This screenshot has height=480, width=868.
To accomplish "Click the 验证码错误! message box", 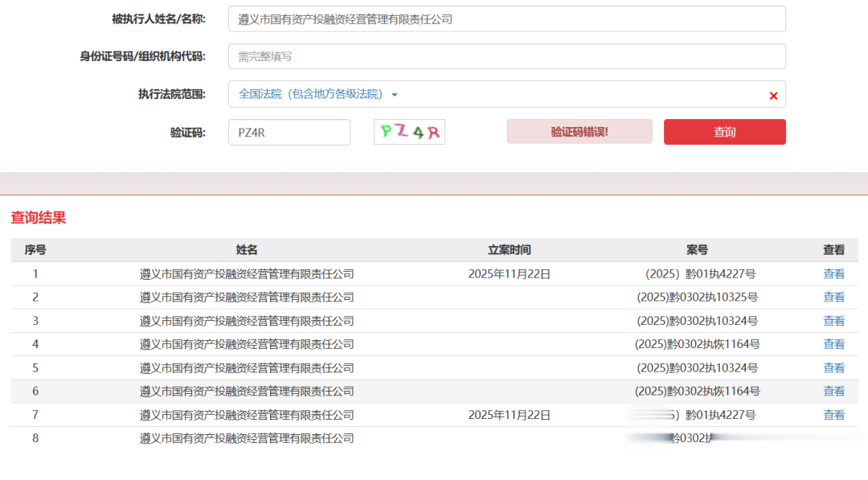I will tap(579, 132).
